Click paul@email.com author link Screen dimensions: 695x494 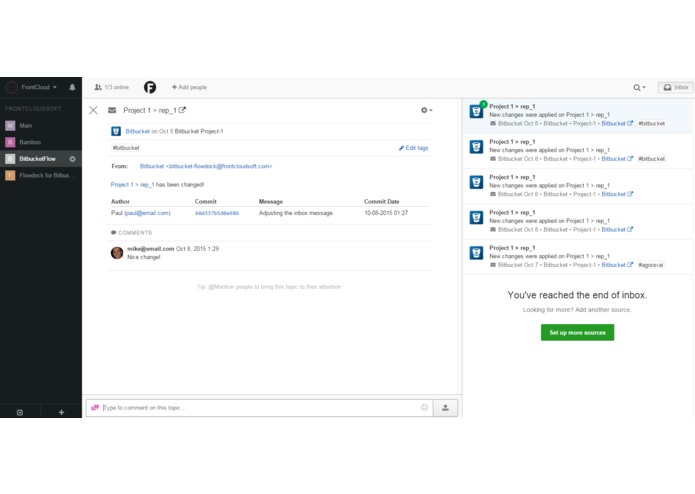click(x=147, y=213)
